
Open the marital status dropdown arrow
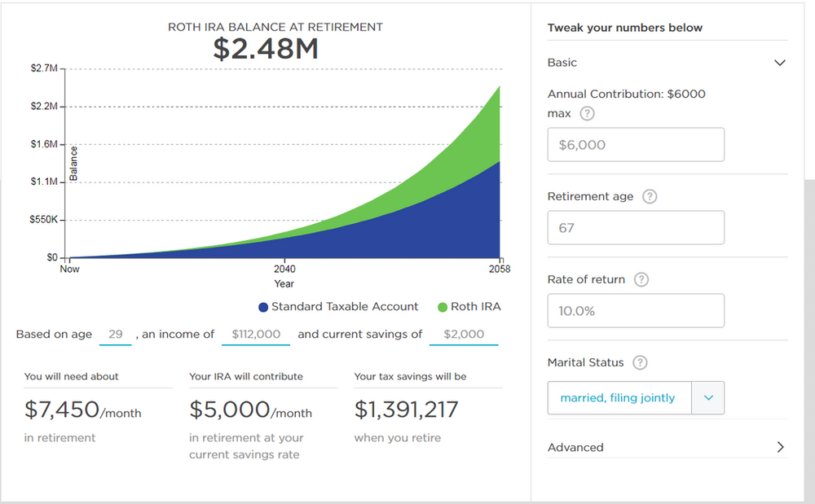tap(708, 397)
